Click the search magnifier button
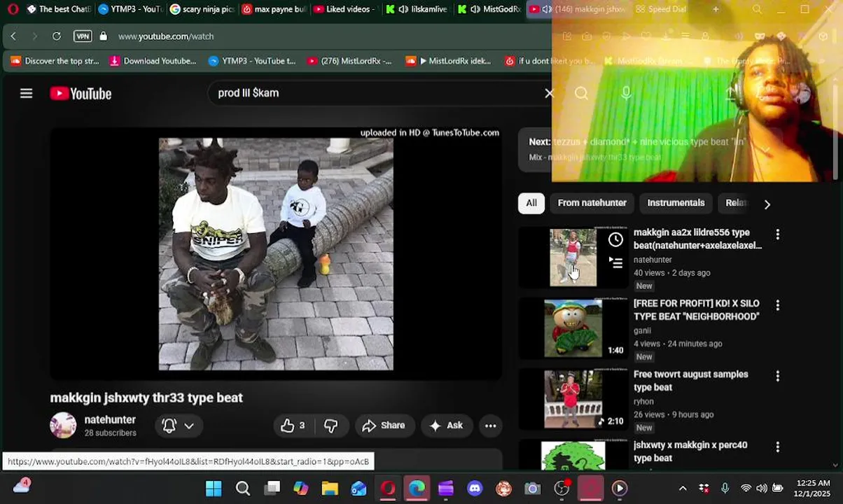 coord(581,93)
